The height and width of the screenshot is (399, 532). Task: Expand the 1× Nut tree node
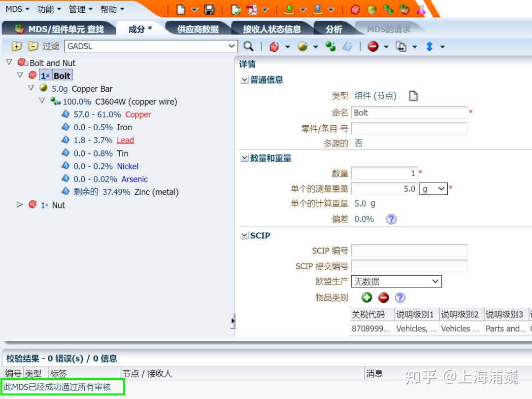click(x=21, y=205)
